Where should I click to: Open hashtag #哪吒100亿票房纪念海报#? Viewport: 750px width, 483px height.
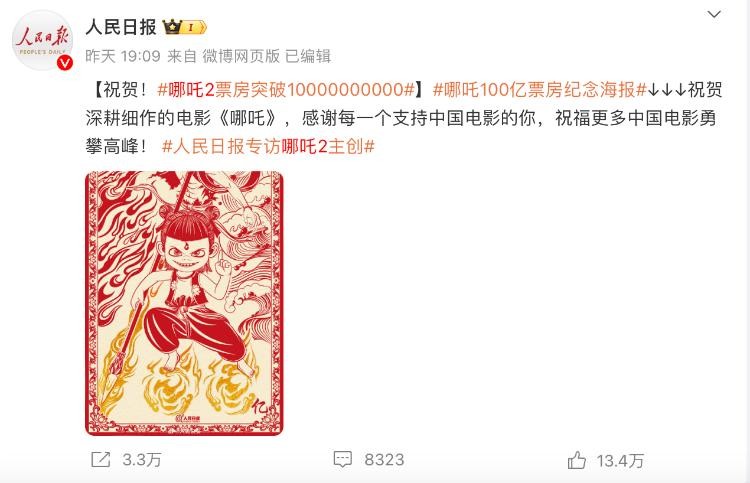[540, 89]
